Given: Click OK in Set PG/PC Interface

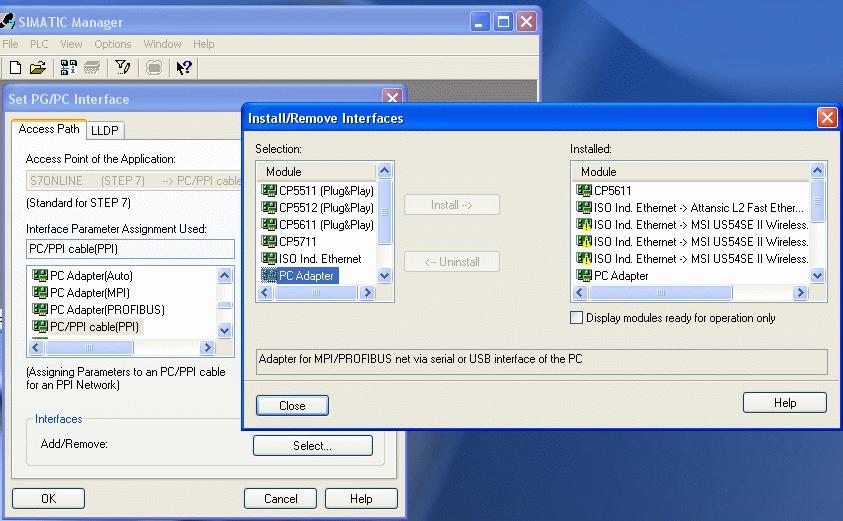Looking at the screenshot, I should tap(48, 498).
